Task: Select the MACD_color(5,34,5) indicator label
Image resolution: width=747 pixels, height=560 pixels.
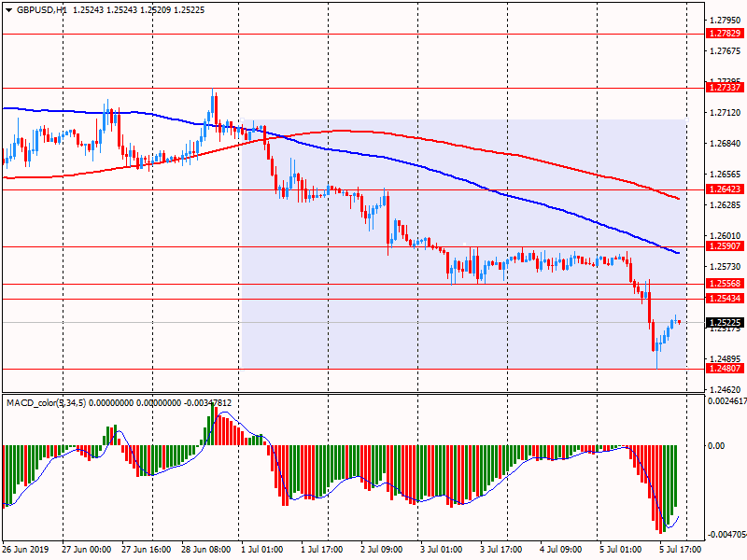Action: point(46,403)
